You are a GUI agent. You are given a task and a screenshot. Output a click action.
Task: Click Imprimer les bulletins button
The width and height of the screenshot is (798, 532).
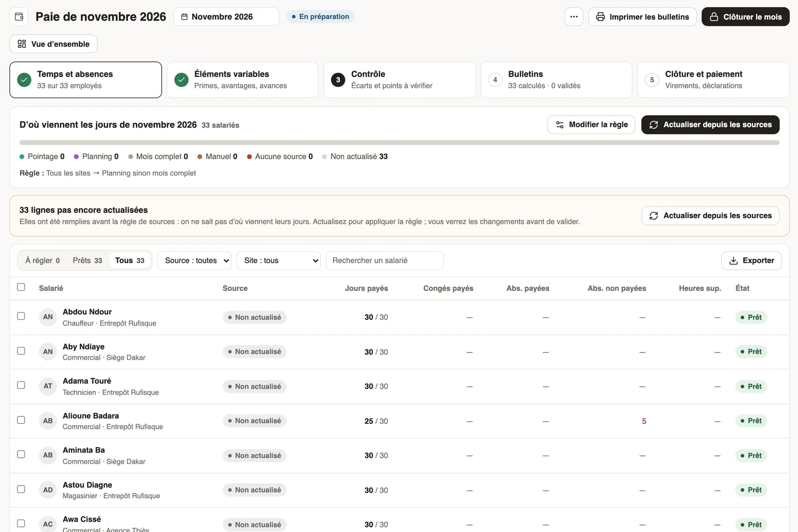point(642,16)
